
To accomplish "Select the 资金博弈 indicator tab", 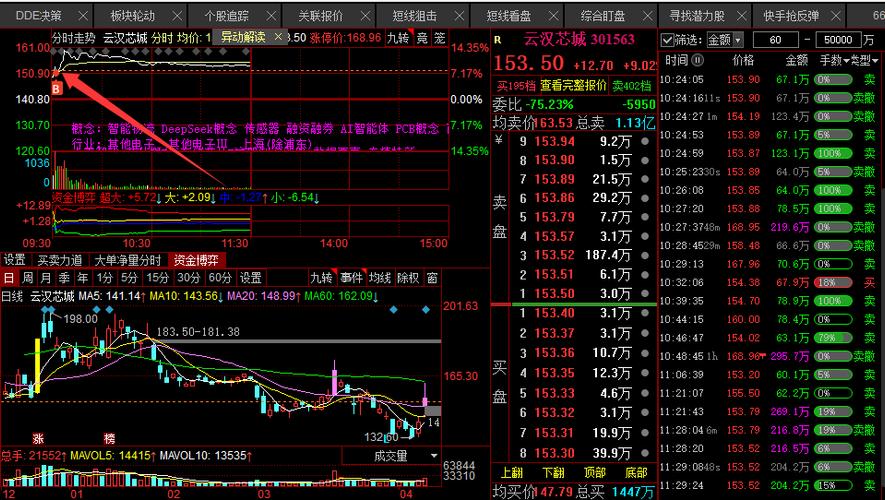I will [x=196, y=260].
